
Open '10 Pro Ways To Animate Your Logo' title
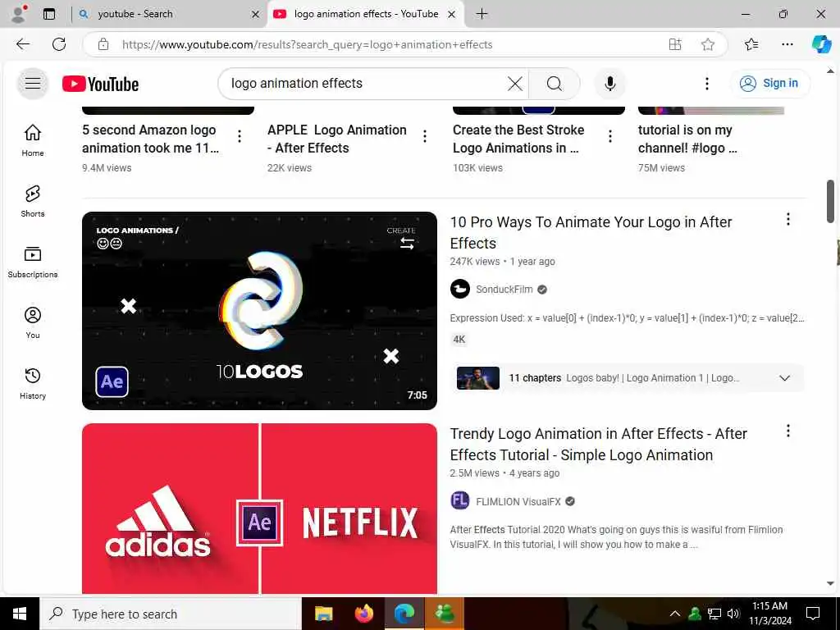click(591, 232)
